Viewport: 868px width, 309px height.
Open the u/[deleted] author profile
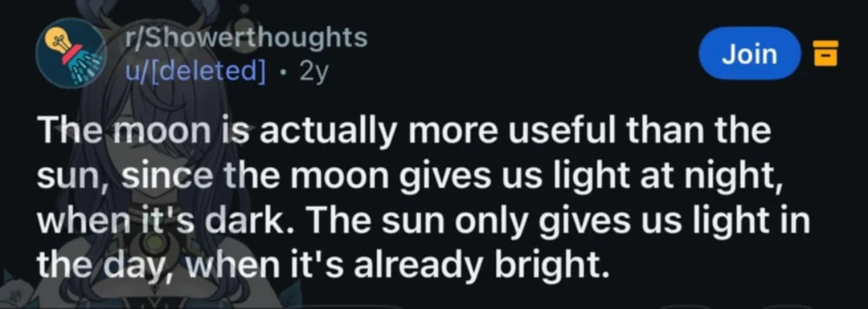pyautogui.click(x=194, y=70)
